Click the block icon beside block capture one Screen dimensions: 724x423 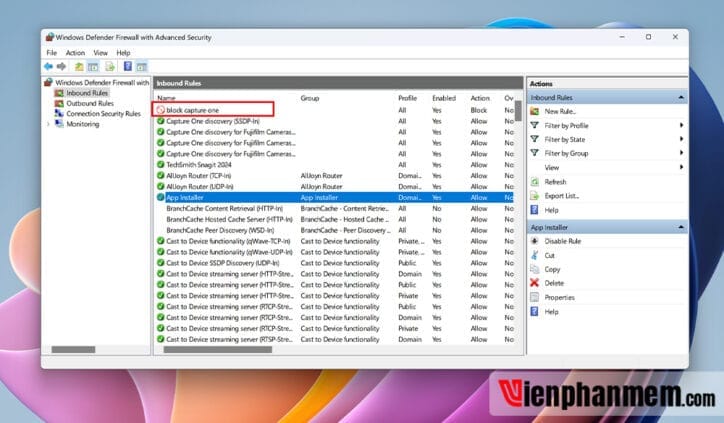(161, 110)
